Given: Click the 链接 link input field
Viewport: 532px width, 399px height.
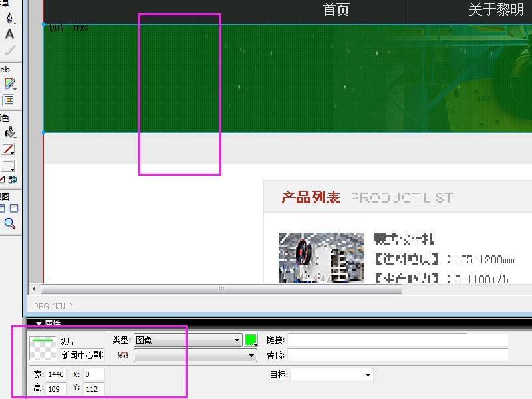Looking at the screenshot, I should (x=397, y=340).
